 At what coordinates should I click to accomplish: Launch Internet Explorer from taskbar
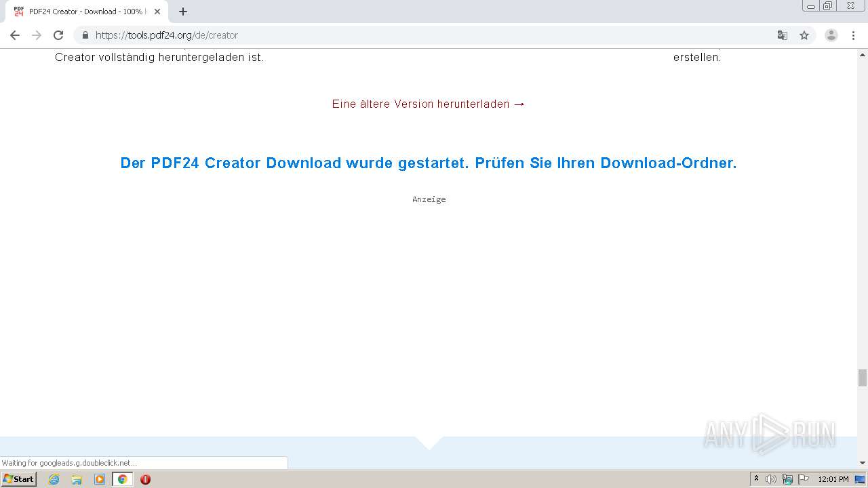point(54,479)
